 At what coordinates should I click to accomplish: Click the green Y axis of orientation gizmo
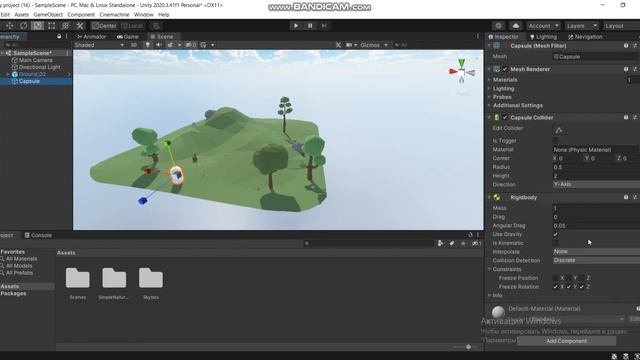(461, 63)
